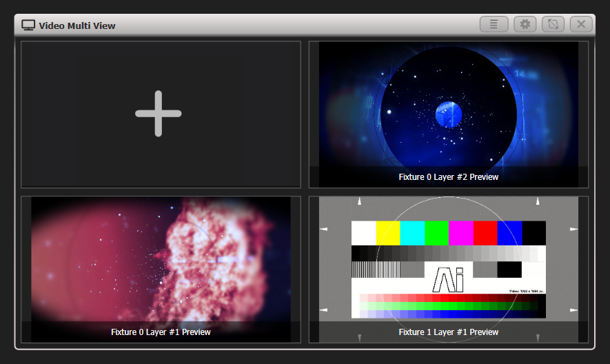Close the Video Multi View window
610x364 pixels.
tap(581, 24)
